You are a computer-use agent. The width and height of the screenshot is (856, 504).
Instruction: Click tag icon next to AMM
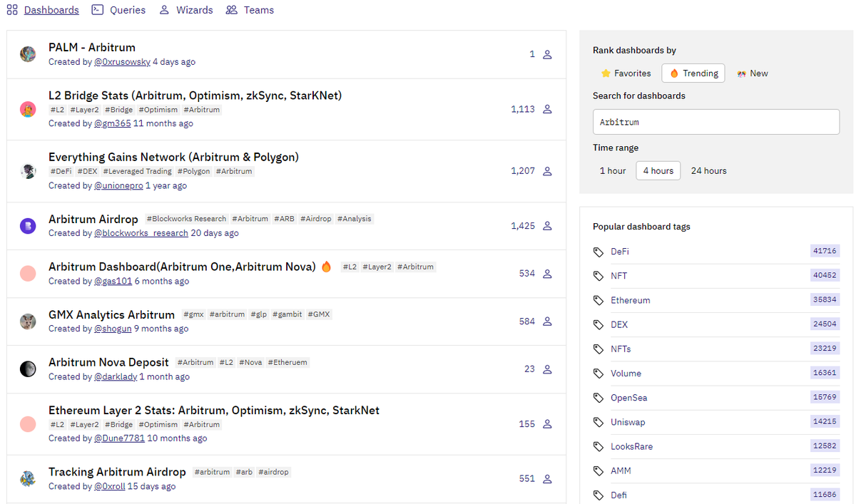598,471
